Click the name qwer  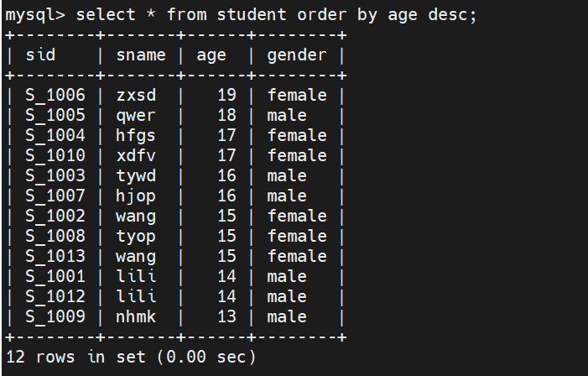pyautogui.click(x=136, y=115)
